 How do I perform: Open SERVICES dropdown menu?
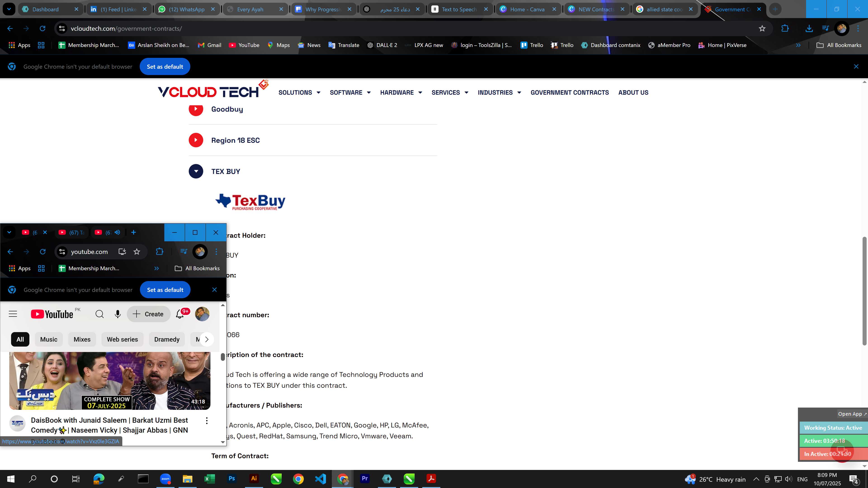(450, 93)
